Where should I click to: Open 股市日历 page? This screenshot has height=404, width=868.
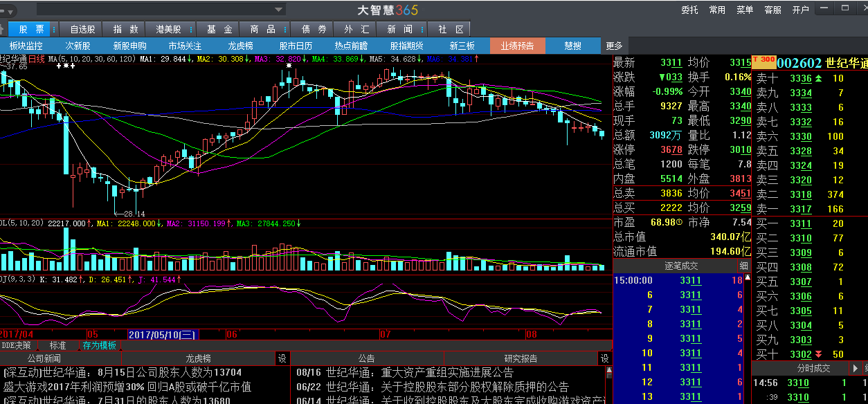(296, 46)
